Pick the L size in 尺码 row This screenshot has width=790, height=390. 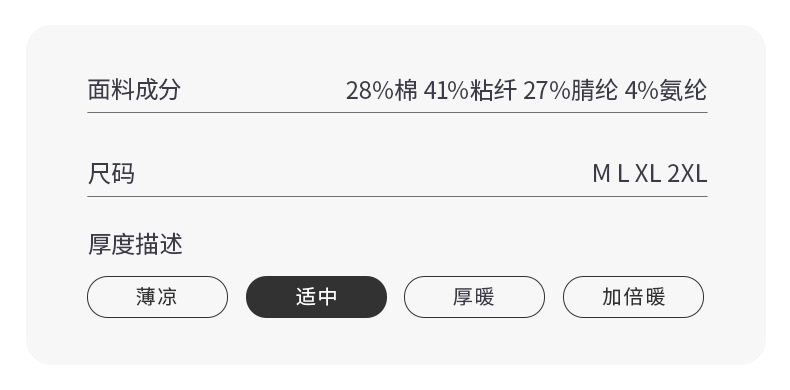tap(623, 174)
